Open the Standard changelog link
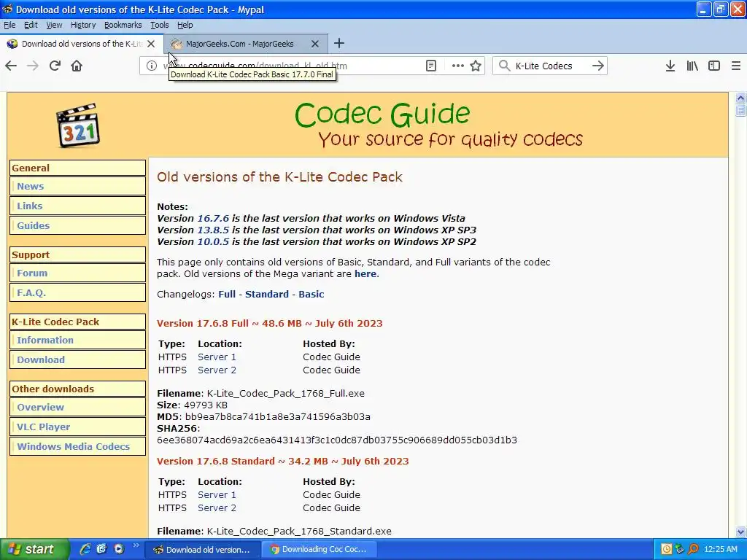The width and height of the screenshot is (747, 560). click(267, 295)
